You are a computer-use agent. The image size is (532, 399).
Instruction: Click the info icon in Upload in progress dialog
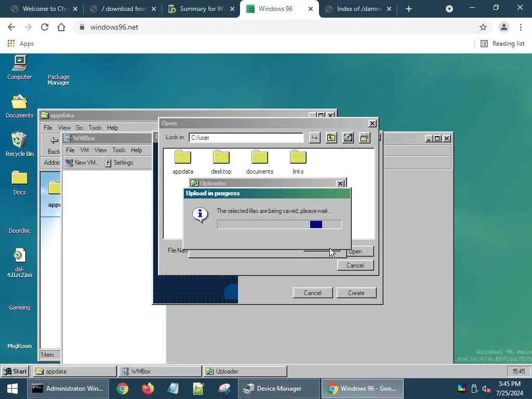pos(200,215)
